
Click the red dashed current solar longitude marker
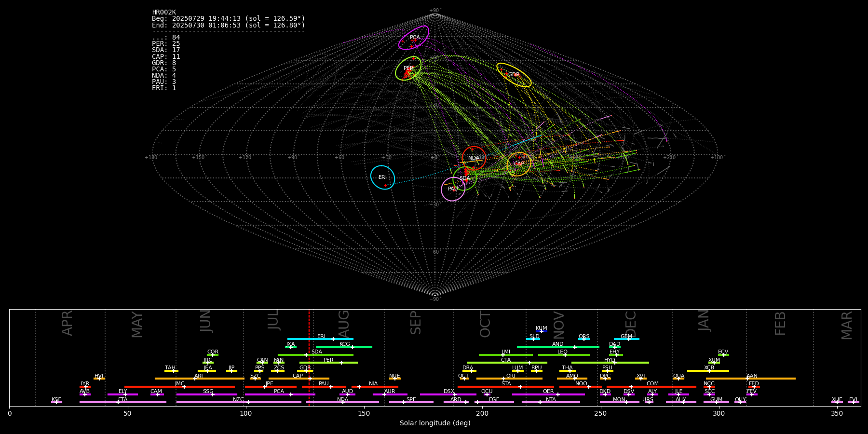pos(309,357)
